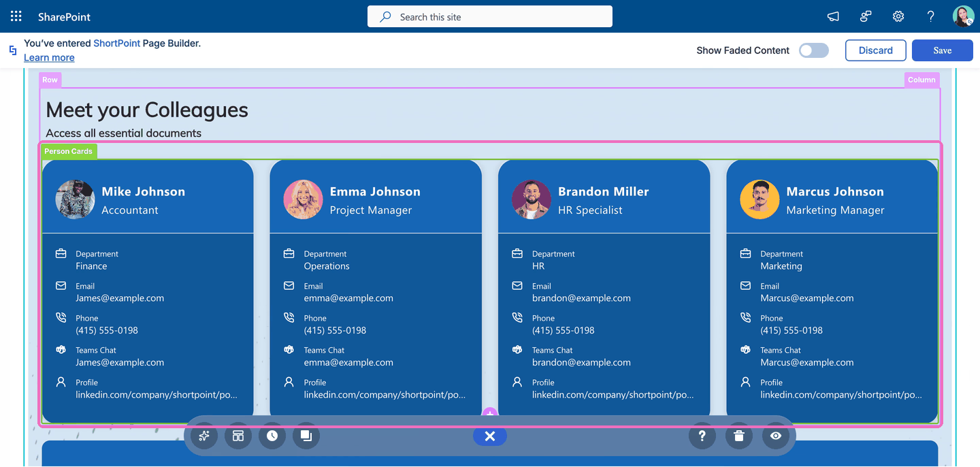Click Mike Johnson's envelope Email icon

coord(61,286)
